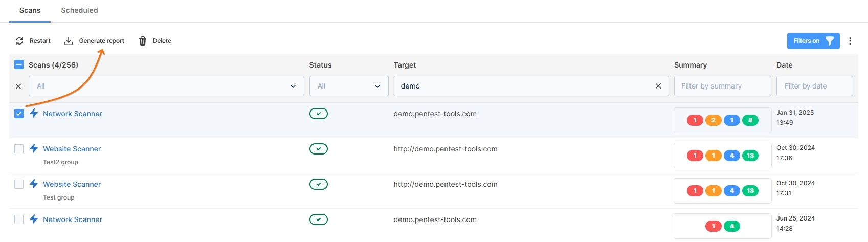
Task: Clear the 'demo' target filter text
Action: pyautogui.click(x=658, y=86)
